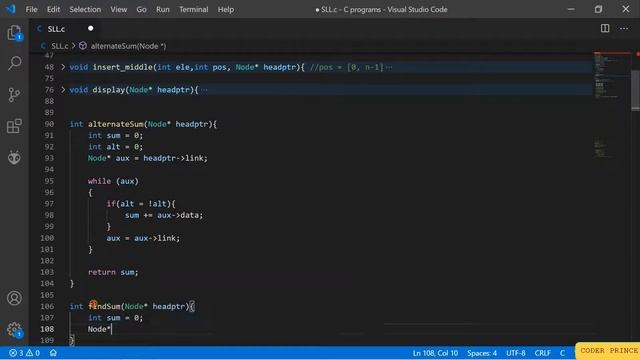Image resolution: width=640 pixels, height=360 pixels.
Task: Click 'aux = aux->link;' on line 100
Action: (x=143, y=238)
